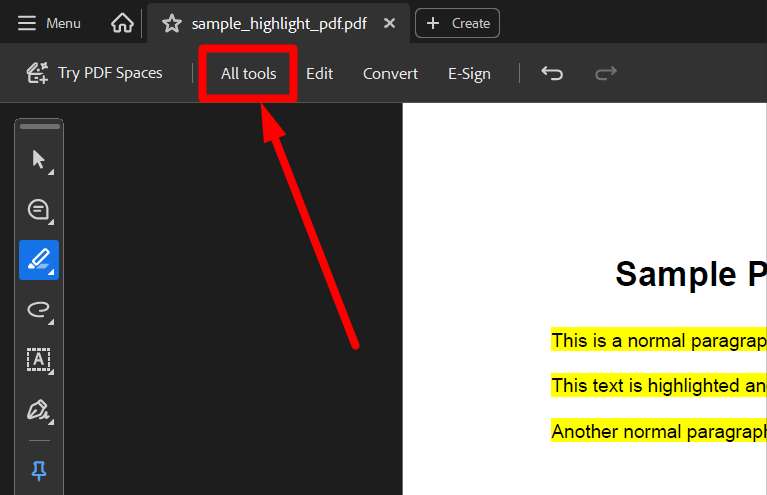Go to the Home screen icon

(x=122, y=23)
